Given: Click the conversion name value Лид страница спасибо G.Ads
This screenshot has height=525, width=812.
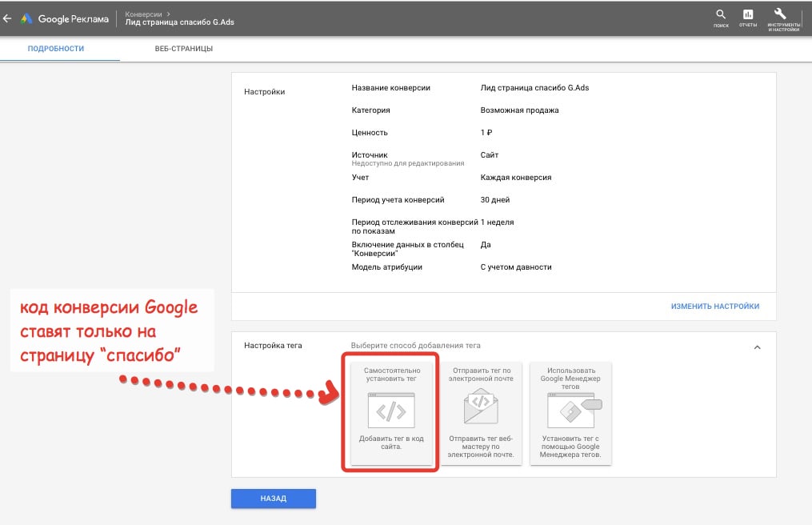Looking at the screenshot, I should [x=534, y=88].
